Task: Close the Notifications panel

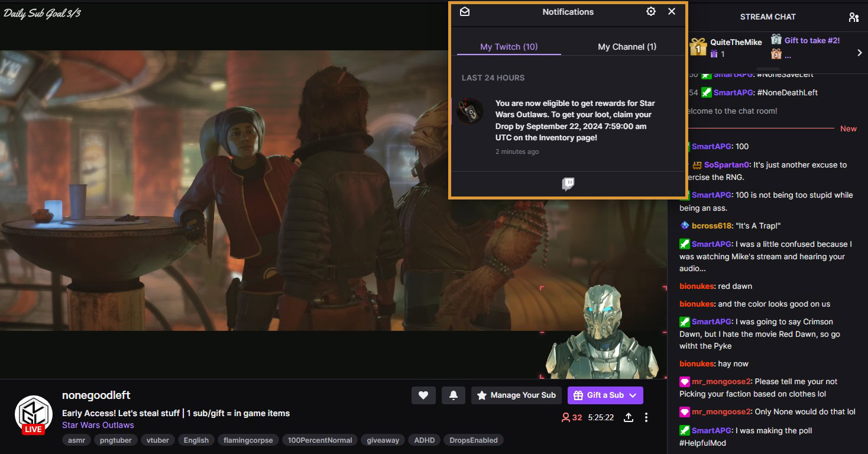Action: click(x=672, y=11)
